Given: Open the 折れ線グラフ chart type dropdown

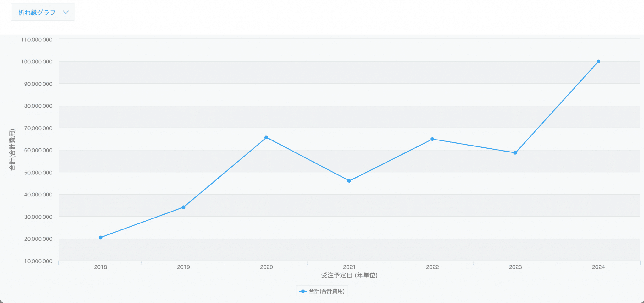Looking at the screenshot, I should coord(42,12).
